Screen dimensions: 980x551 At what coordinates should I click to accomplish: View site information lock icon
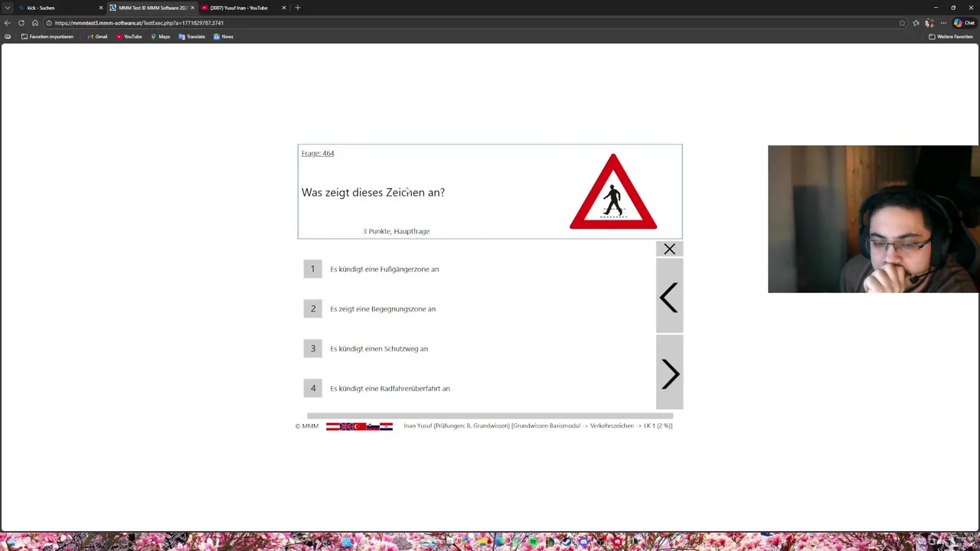(49, 23)
